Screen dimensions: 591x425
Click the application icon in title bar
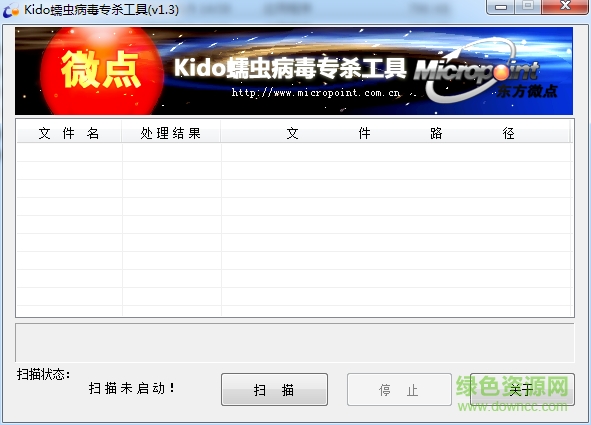coord(11,10)
